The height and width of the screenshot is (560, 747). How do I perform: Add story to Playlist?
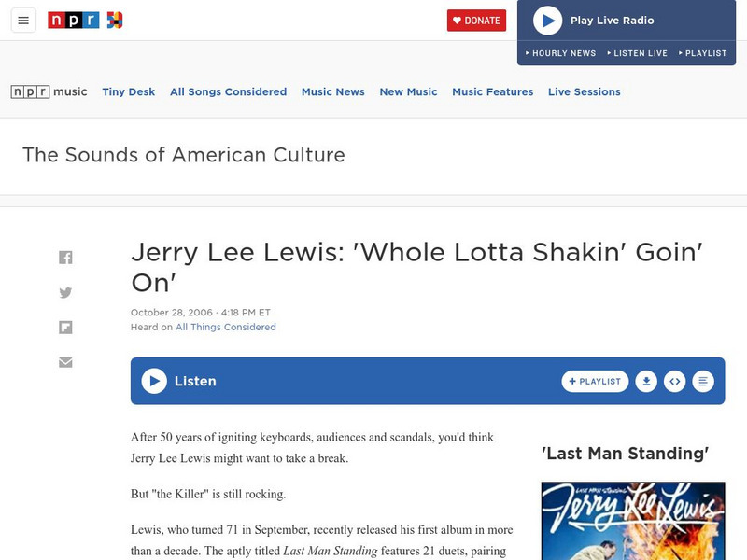click(595, 381)
